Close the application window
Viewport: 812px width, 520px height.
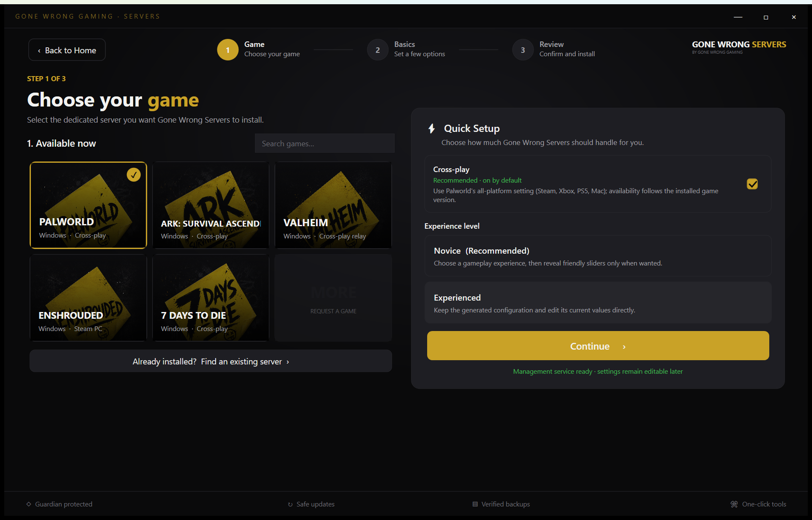pyautogui.click(x=794, y=17)
